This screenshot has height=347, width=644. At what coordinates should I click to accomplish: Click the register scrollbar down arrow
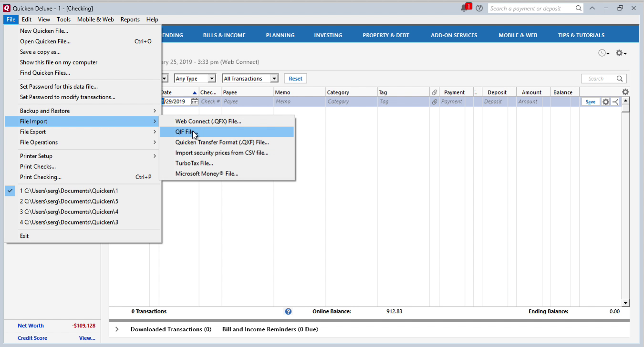(x=626, y=303)
